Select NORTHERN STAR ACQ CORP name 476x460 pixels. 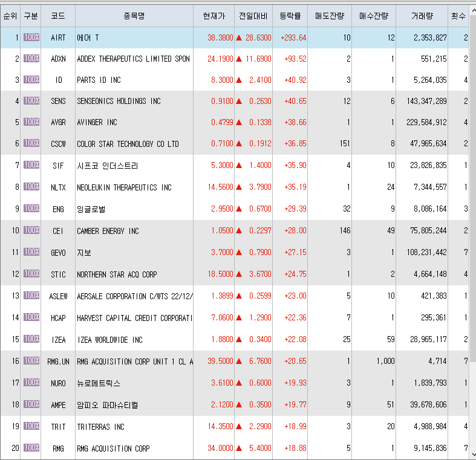point(117,274)
